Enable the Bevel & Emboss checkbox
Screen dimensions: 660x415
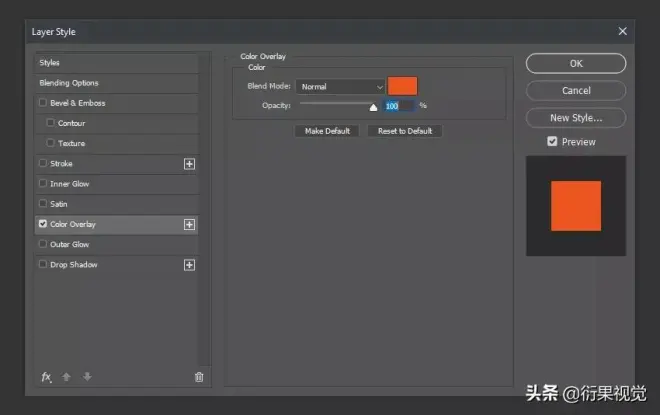coord(43,102)
